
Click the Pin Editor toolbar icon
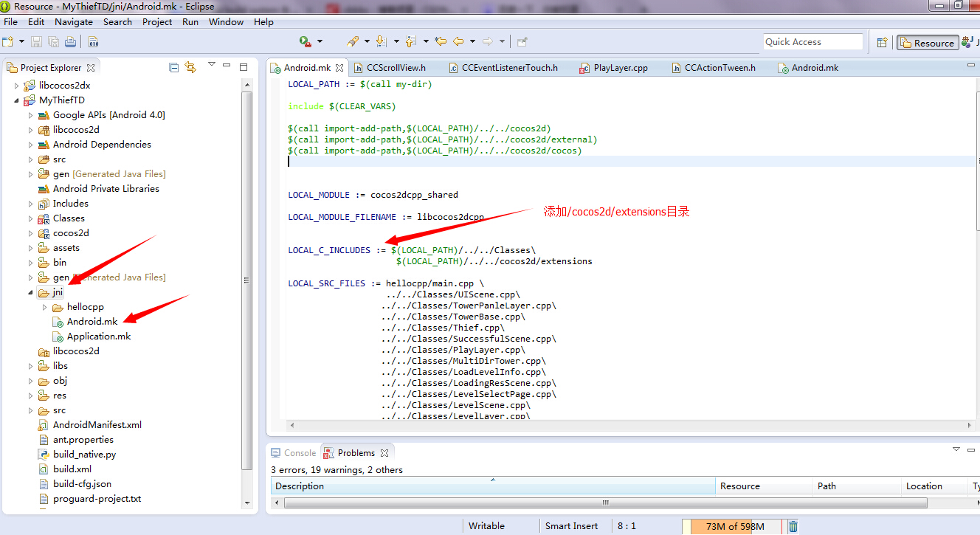522,42
